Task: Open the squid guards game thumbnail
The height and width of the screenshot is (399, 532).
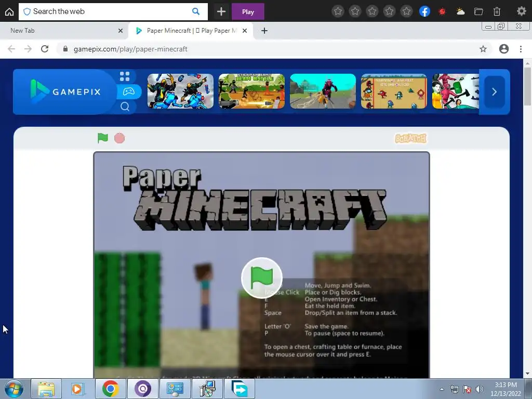Action: click(456, 91)
